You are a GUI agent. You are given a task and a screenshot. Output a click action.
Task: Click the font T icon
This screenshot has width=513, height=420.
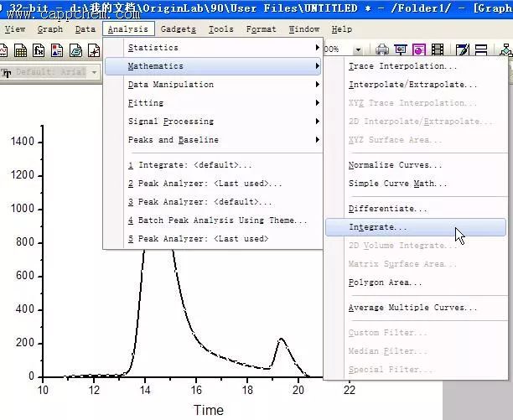6,72
